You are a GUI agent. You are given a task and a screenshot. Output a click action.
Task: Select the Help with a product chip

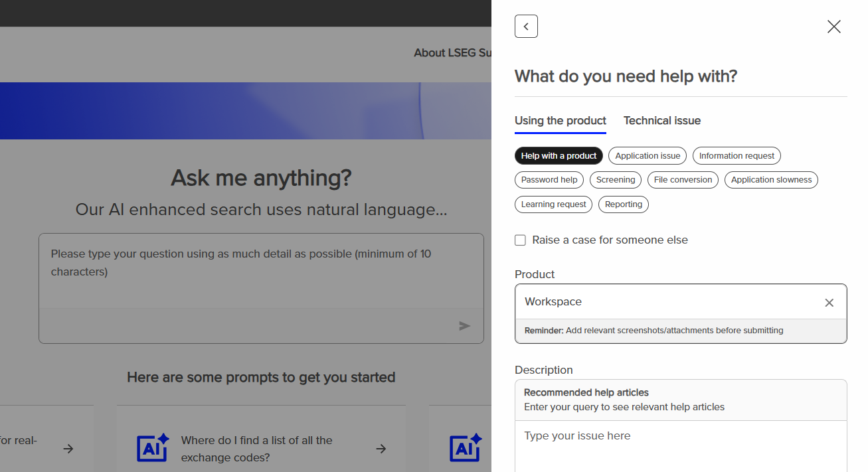[x=559, y=156]
